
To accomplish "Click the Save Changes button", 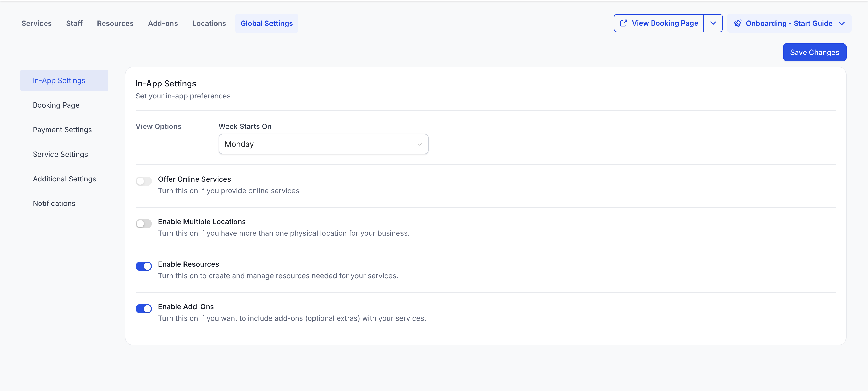I will click(x=814, y=52).
